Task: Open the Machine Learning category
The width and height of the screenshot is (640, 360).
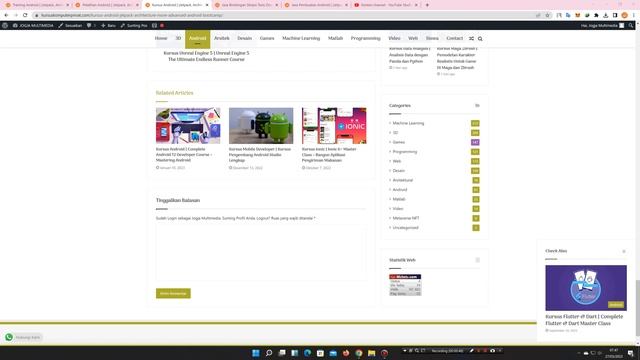Action: coord(408,123)
